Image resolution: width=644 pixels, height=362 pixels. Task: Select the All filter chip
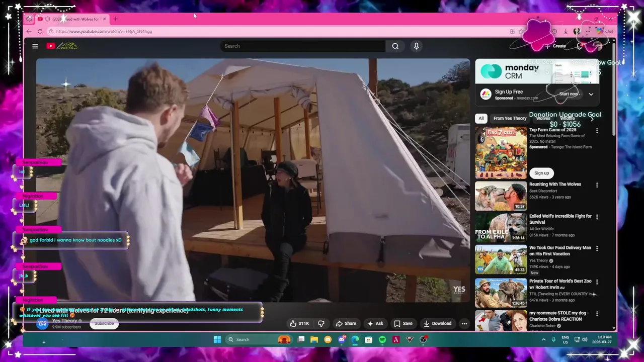pyautogui.click(x=481, y=119)
